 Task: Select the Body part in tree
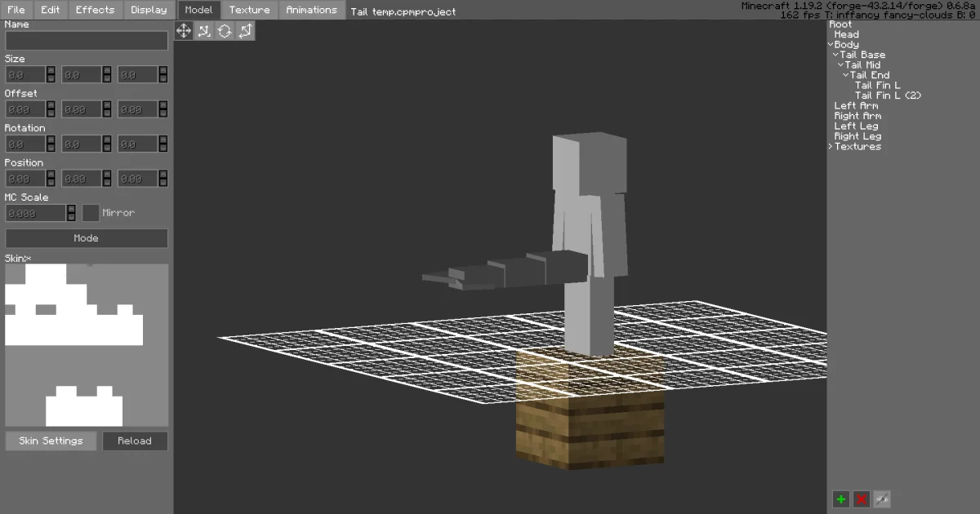click(846, 45)
